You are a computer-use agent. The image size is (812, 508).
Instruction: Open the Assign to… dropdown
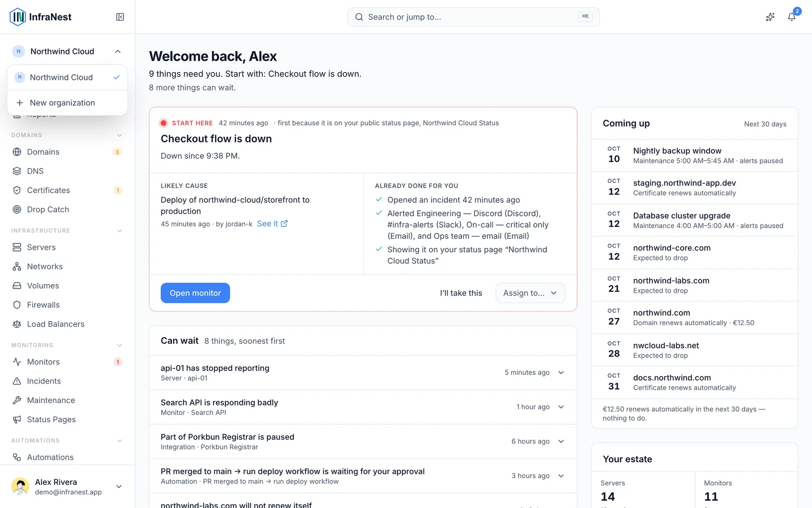coord(530,293)
